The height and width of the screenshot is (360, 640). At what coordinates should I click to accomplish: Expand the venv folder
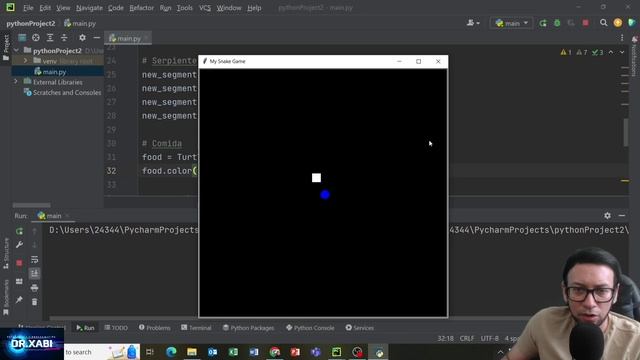click(25, 61)
